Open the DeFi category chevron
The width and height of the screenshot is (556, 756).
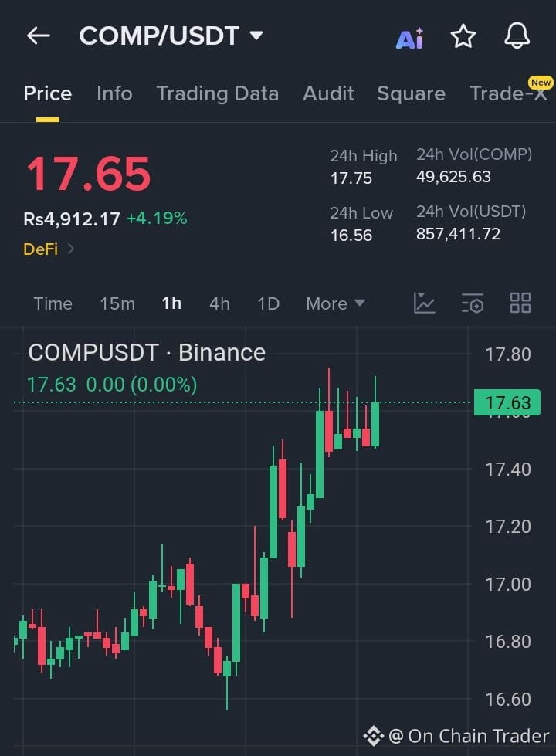coord(71,249)
